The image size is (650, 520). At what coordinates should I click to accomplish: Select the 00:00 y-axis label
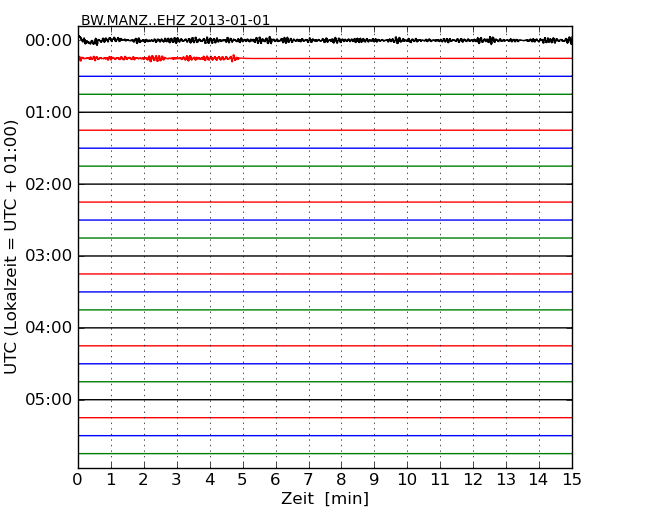pyautogui.click(x=49, y=41)
